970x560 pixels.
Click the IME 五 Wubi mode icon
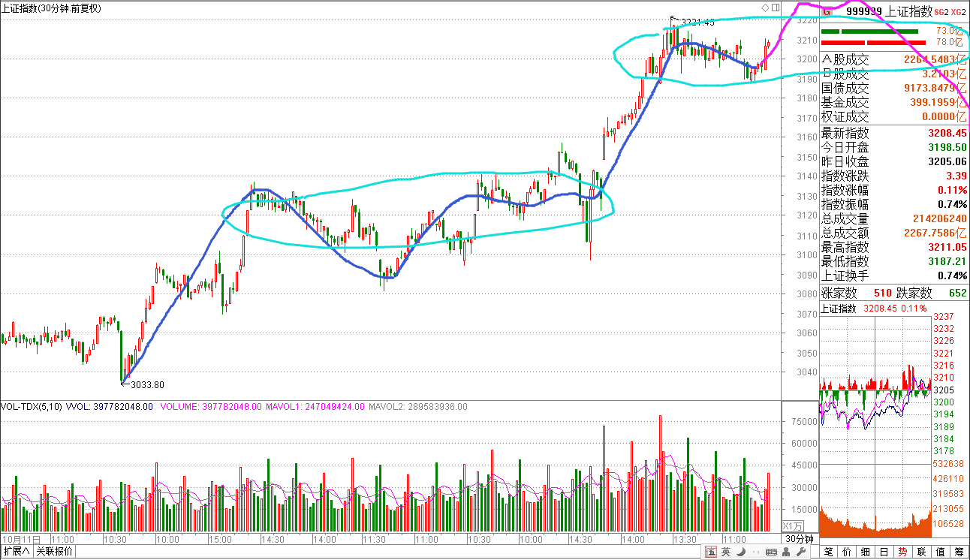tap(710, 552)
